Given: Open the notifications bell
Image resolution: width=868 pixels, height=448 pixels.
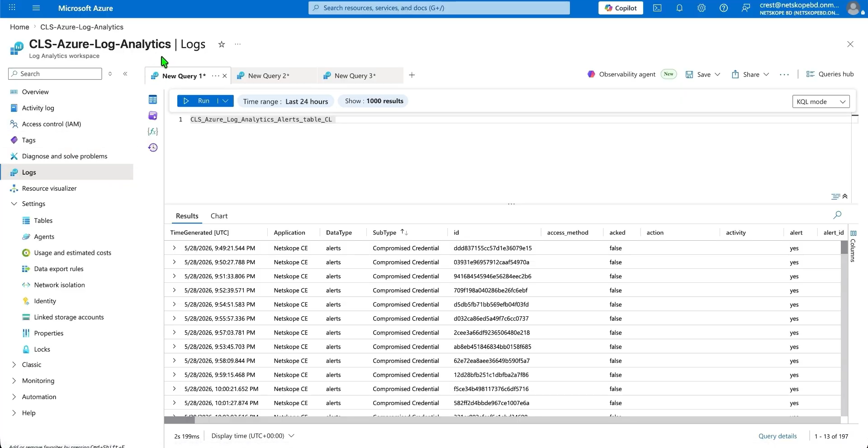Looking at the screenshot, I should [679, 8].
